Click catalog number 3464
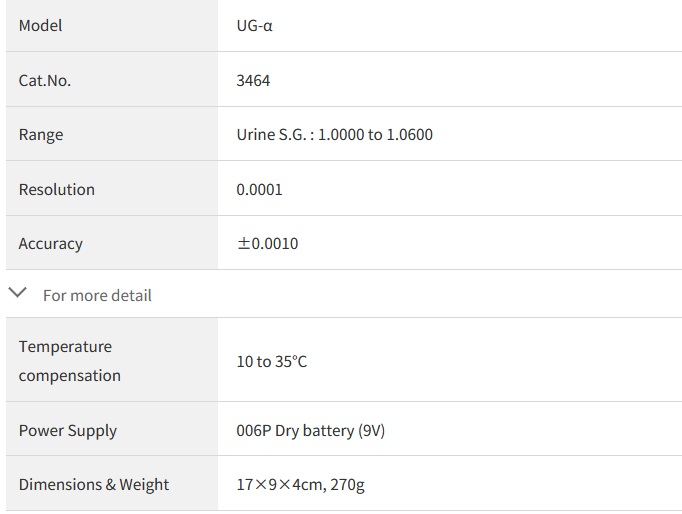This screenshot has height=514, width=682. [x=253, y=80]
